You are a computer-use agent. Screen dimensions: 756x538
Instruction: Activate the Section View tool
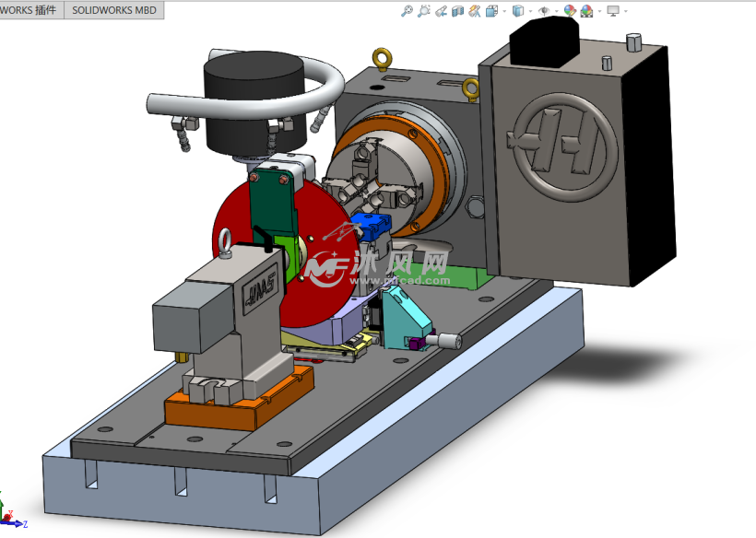click(457, 11)
